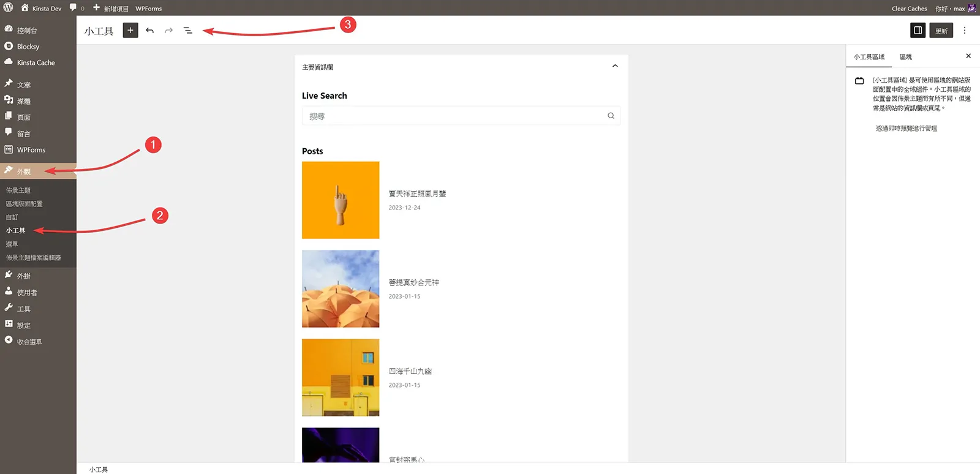Switch to 小工具區域 sidebar tab
This screenshot has height=474, width=980.
(869, 57)
